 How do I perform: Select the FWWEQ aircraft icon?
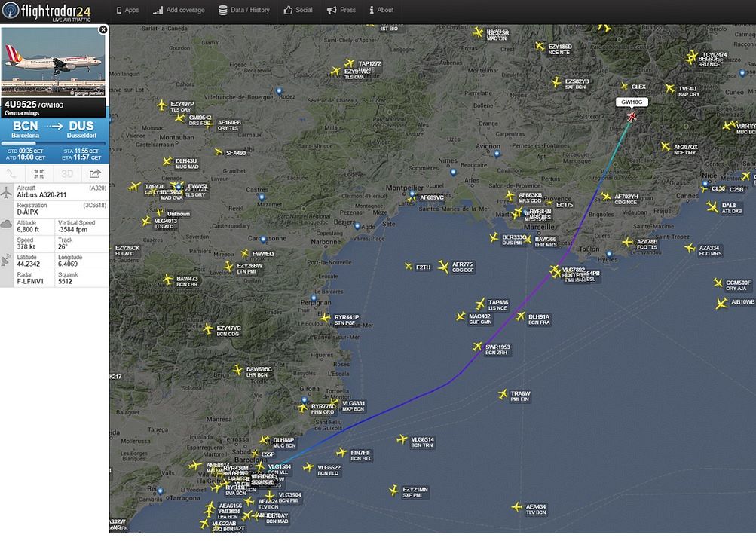(x=245, y=253)
